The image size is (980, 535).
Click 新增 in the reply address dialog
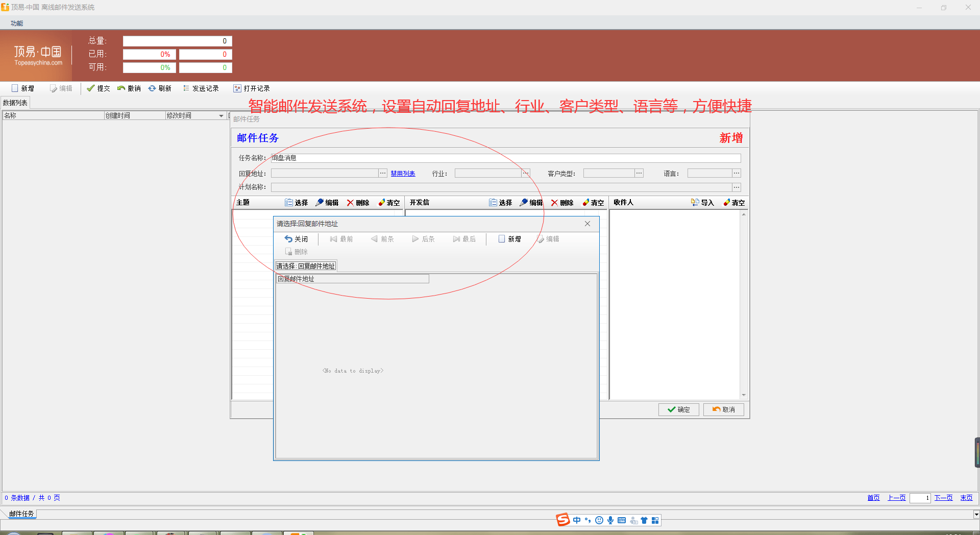coord(509,239)
